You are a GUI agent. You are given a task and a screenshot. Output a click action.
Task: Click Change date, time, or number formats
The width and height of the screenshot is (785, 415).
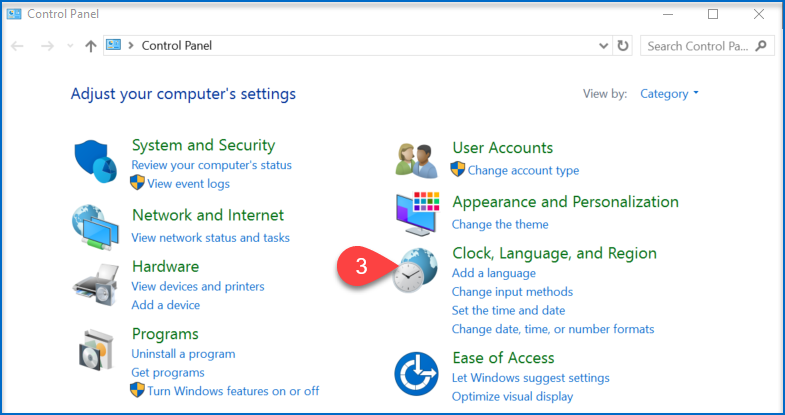[553, 329]
